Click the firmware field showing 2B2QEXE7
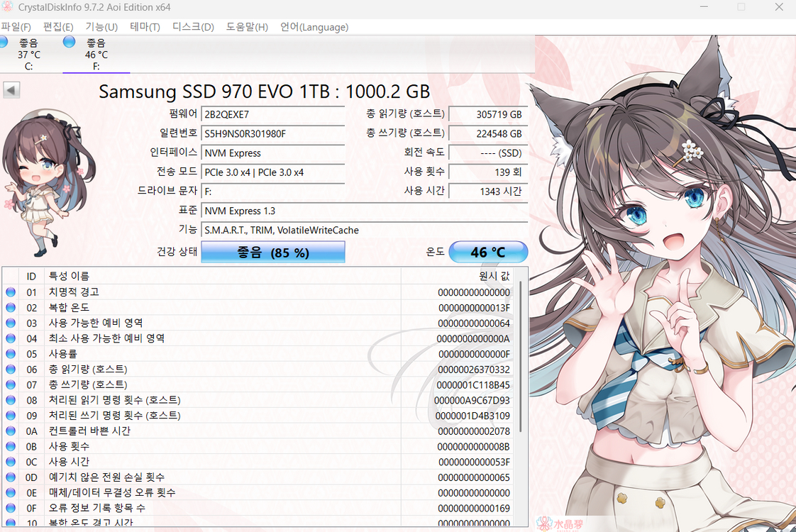The image size is (796, 532). 273,114
